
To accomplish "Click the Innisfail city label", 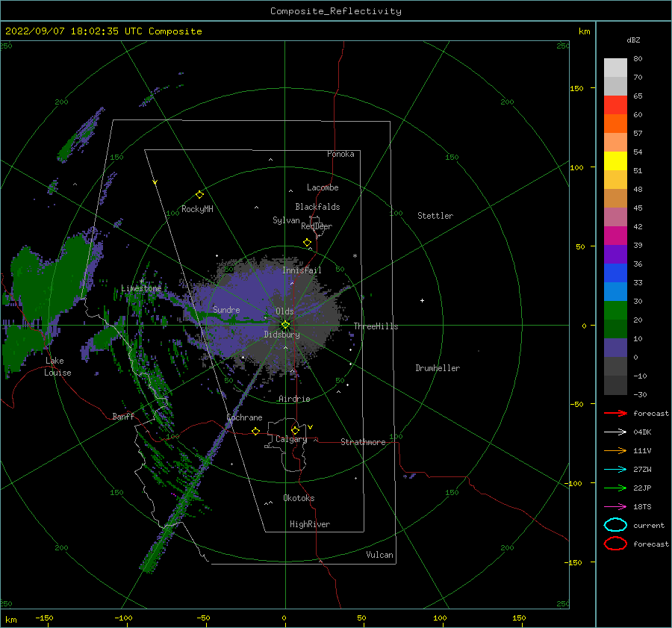I will click(302, 270).
